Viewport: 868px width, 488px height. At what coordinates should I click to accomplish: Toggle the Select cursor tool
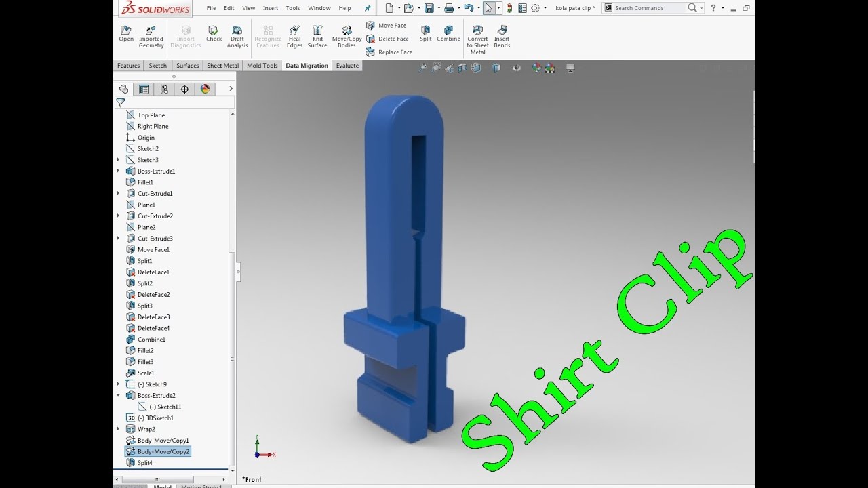click(x=488, y=8)
